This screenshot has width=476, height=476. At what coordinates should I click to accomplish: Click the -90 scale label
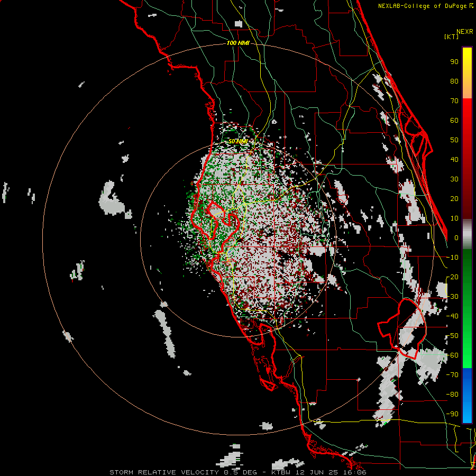tap(452, 414)
